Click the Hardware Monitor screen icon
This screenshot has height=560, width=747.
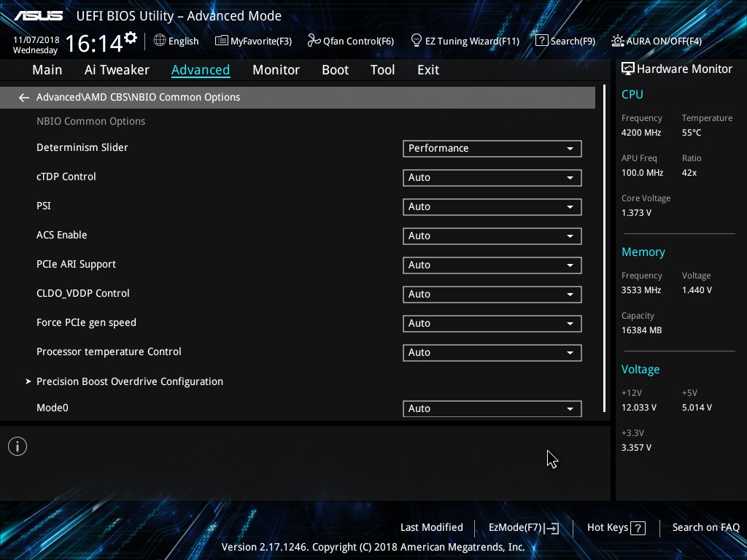(x=628, y=69)
